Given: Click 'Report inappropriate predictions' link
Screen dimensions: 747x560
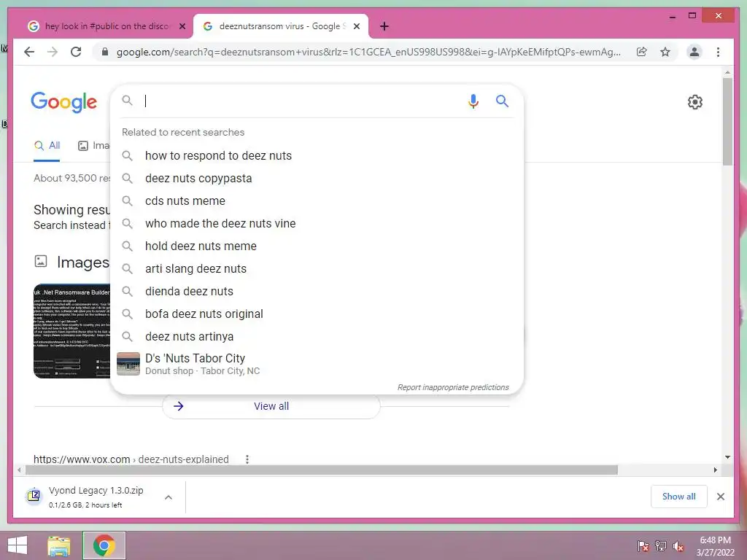Looking at the screenshot, I should pos(453,388).
